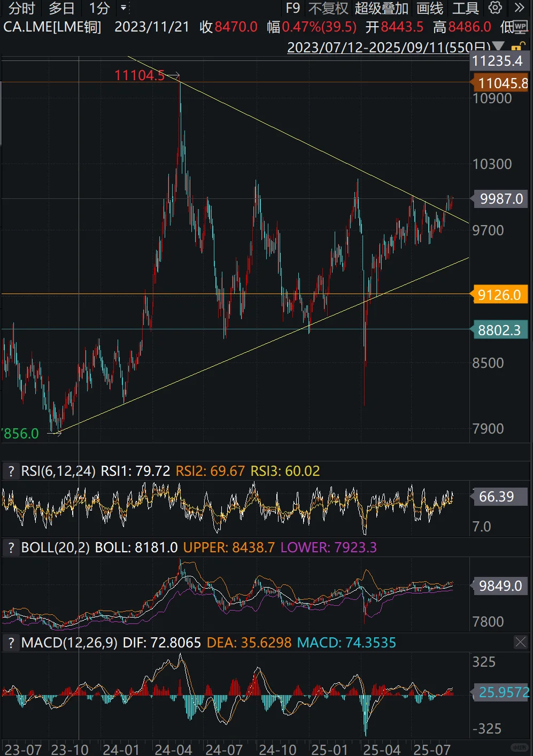Click the date range 2023/07/12-2025/09/11 link
Screen dimensions: 533x756
(389, 47)
